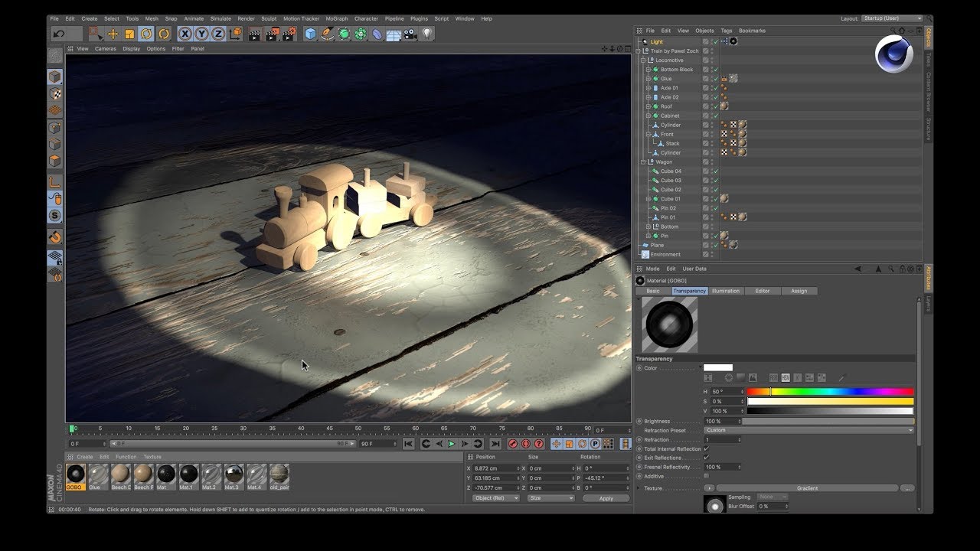Toggle the Additive checkbox

pyautogui.click(x=706, y=476)
